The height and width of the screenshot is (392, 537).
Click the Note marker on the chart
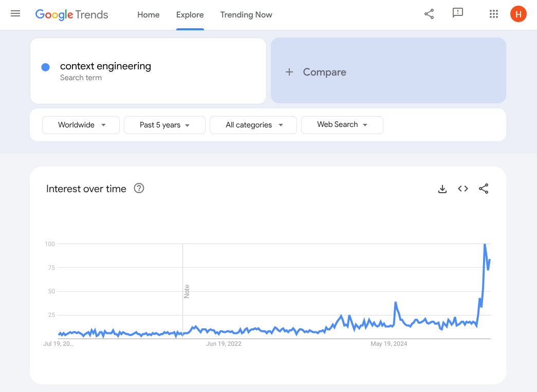(x=187, y=291)
